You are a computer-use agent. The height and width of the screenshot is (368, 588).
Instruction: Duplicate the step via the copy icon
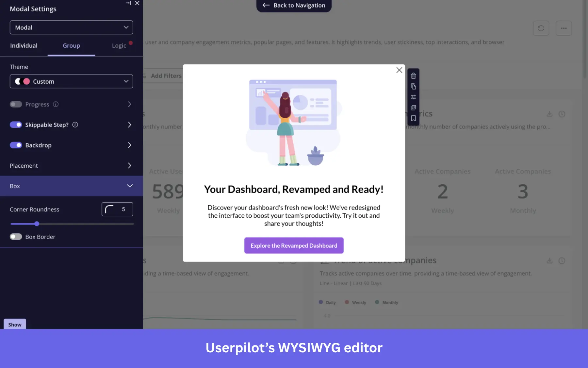413,86
